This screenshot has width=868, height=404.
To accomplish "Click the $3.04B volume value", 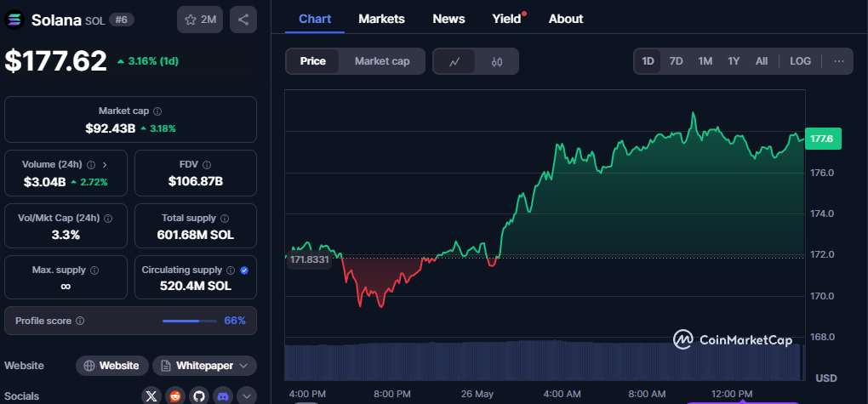I will pos(44,181).
